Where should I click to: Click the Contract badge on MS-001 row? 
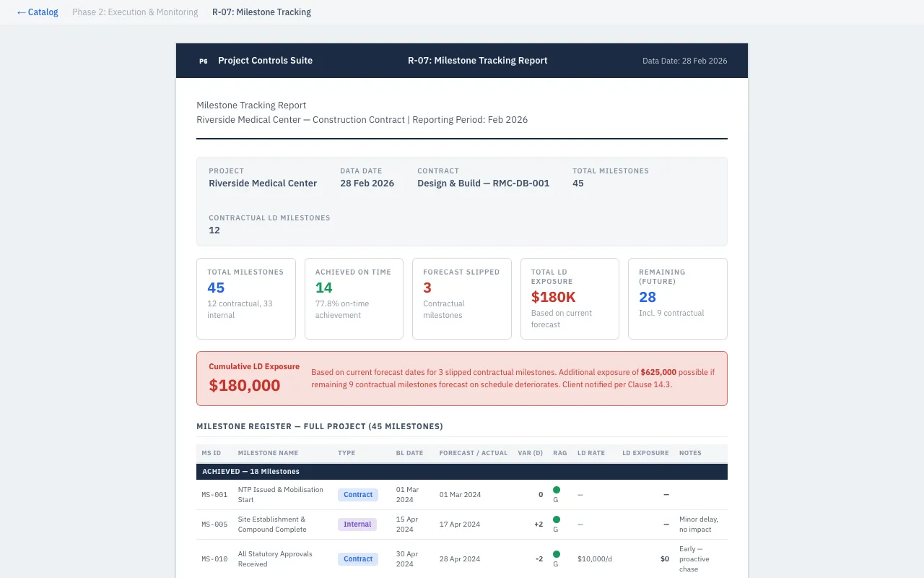(x=358, y=495)
